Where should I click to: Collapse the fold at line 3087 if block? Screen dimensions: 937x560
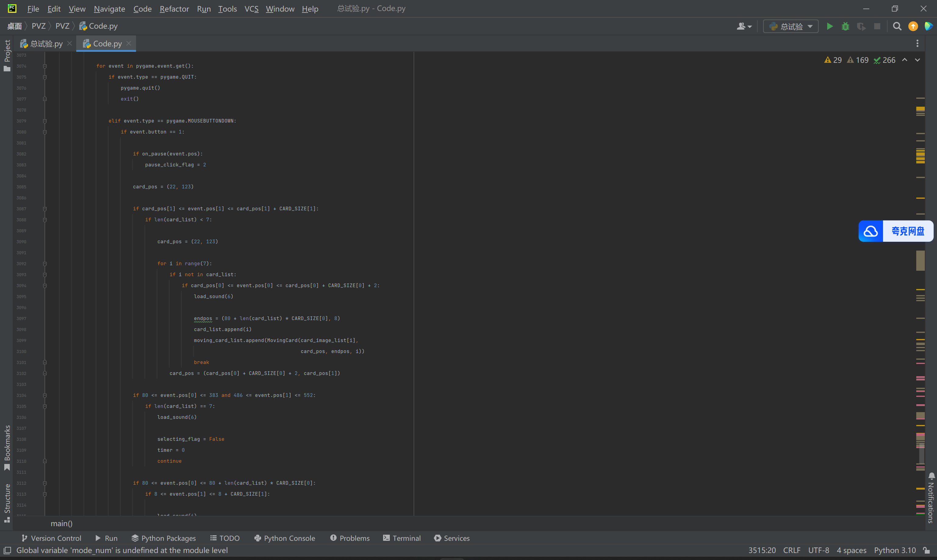[45, 209]
